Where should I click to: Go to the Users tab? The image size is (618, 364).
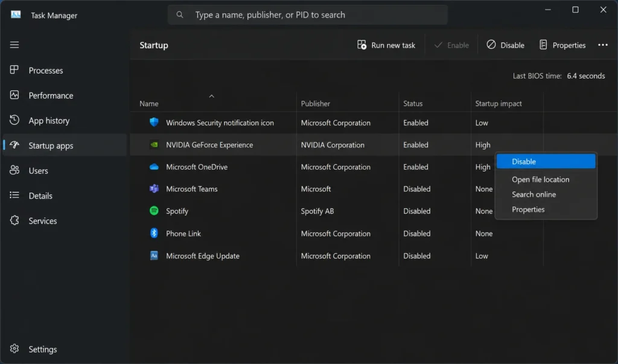point(65,170)
